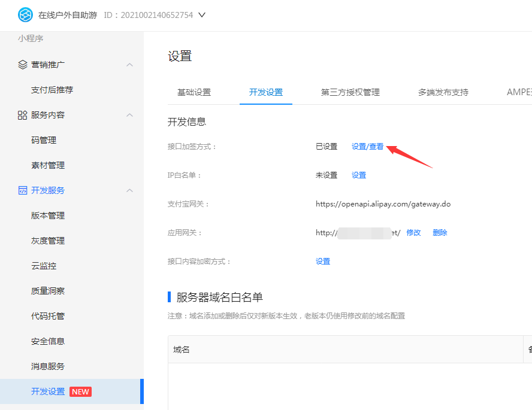
Task: Select 安全信息 sidebar item
Action: (48, 341)
